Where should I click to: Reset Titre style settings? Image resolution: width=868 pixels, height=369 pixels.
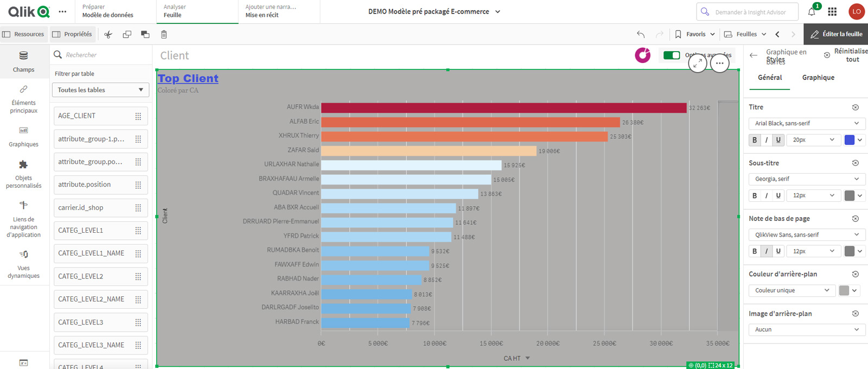click(x=856, y=107)
